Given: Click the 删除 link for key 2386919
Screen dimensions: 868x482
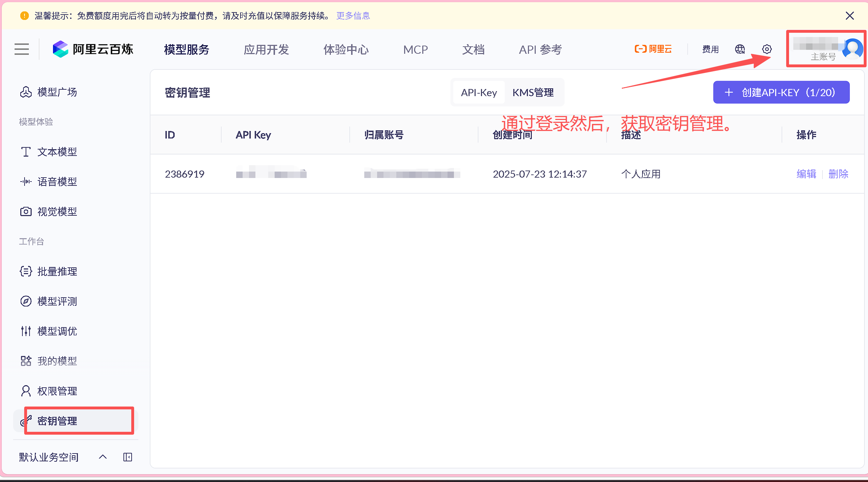Looking at the screenshot, I should pyautogui.click(x=838, y=174).
